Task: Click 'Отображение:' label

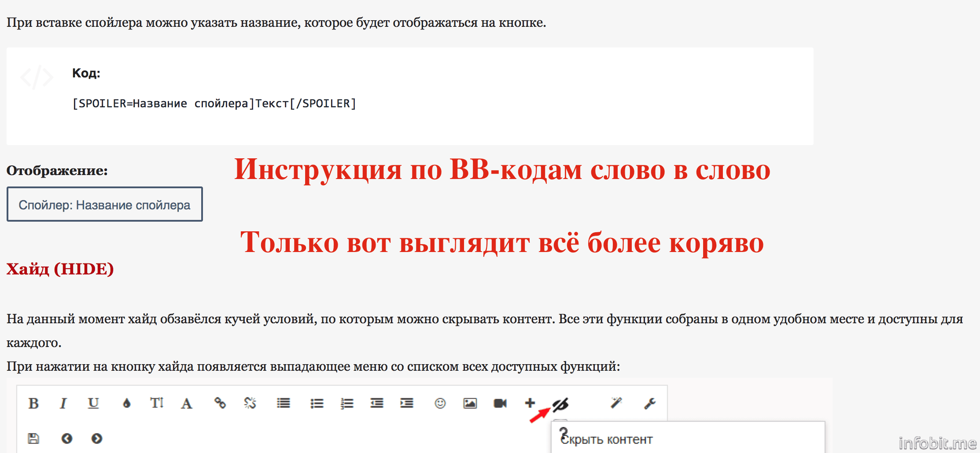Action: click(57, 171)
